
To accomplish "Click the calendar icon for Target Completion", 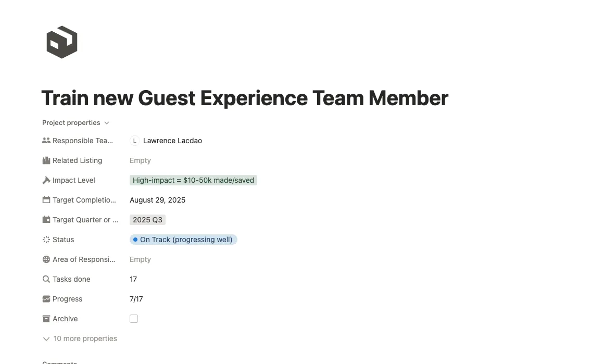I will (46, 200).
